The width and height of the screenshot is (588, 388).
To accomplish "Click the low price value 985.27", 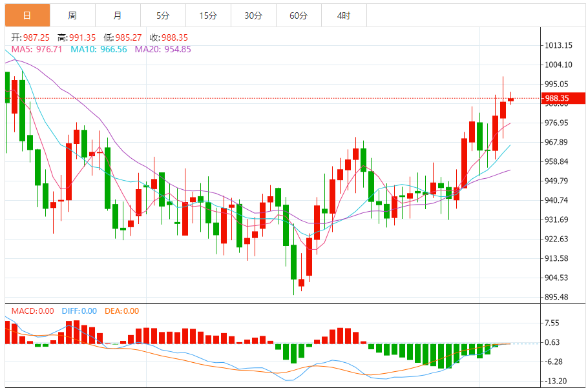I will (128, 37).
